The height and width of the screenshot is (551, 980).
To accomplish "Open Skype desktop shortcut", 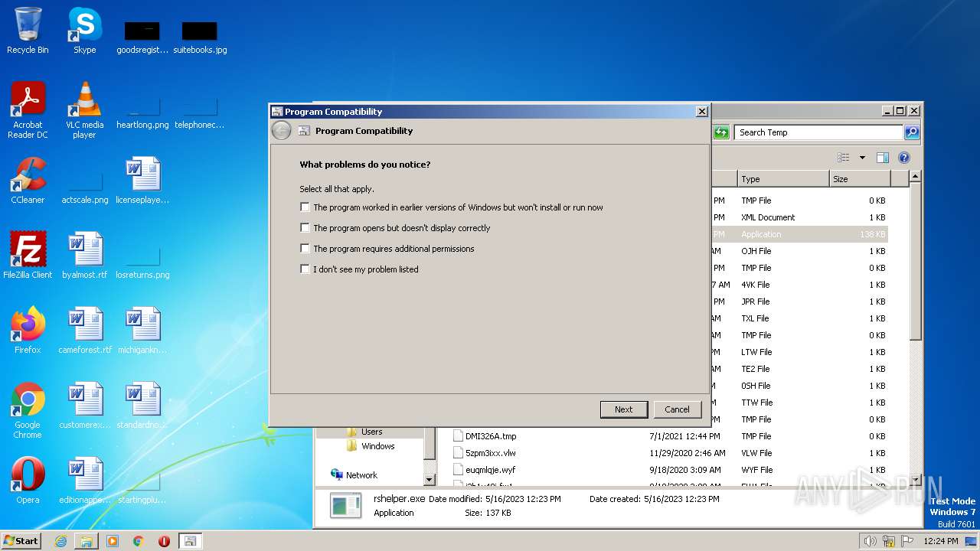I will tap(84, 31).
